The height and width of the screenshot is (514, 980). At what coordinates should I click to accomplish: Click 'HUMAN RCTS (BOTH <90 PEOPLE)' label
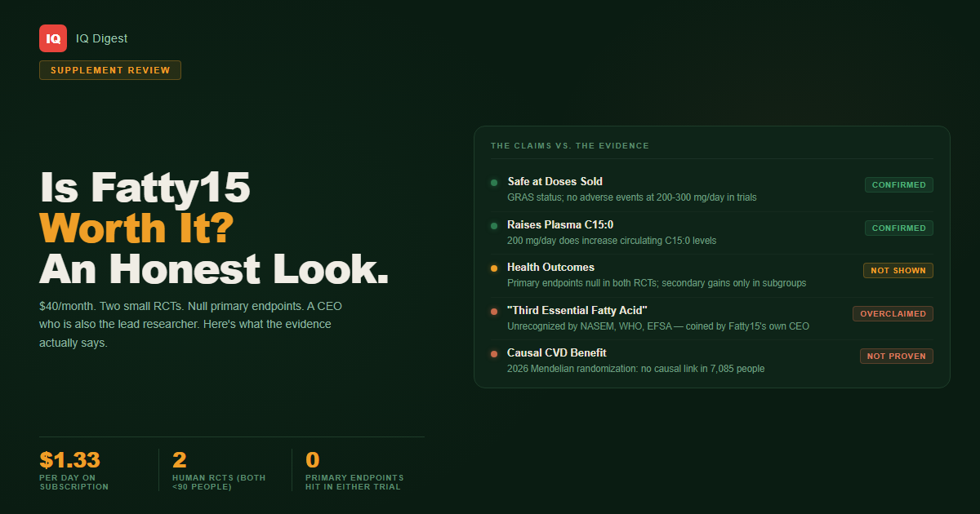219,482
